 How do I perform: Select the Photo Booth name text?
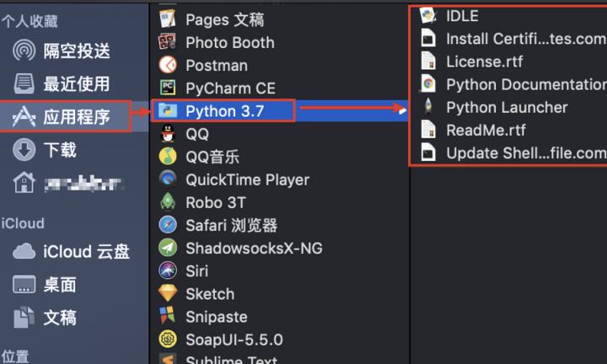coord(230,42)
